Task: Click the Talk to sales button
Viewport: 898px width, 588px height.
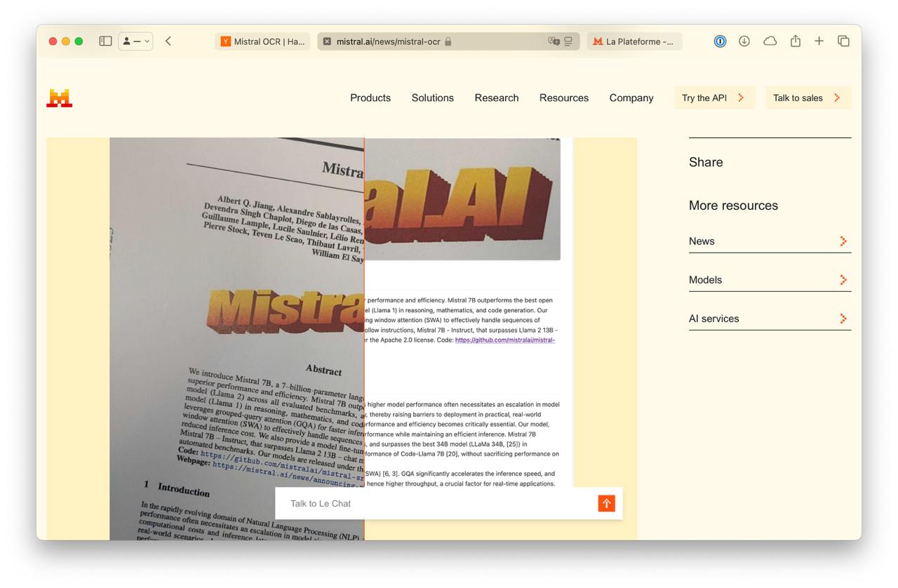Action: (x=808, y=98)
